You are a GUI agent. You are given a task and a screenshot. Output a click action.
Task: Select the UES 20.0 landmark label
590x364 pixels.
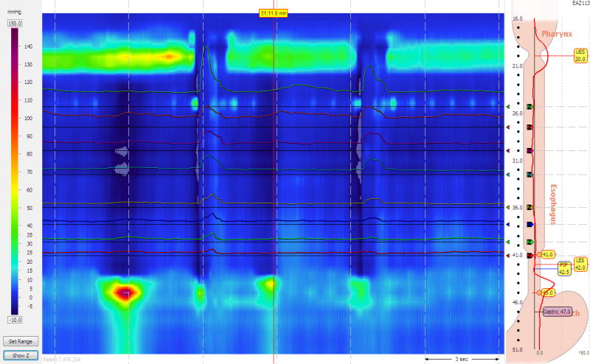[x=580, y=55]
